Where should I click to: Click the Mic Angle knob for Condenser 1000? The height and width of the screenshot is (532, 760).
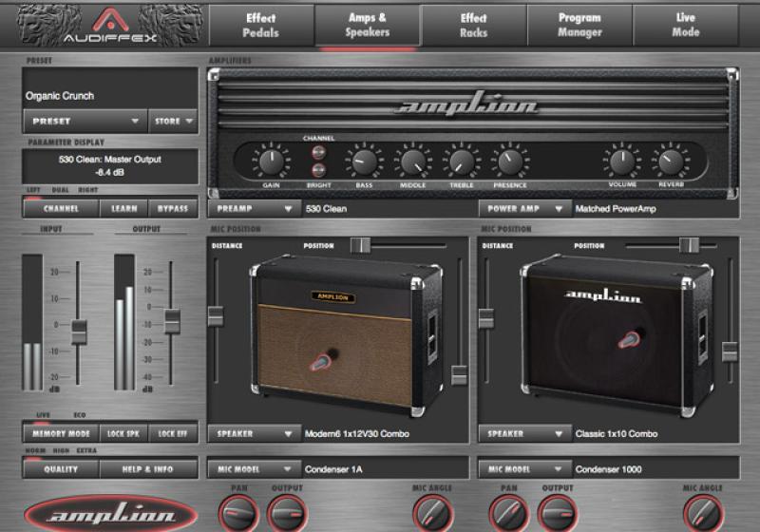coord(703,513)
